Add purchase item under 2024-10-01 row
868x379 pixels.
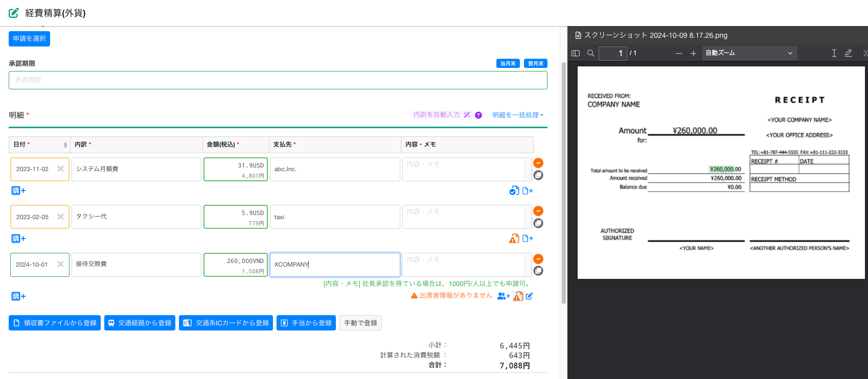click(18, 296)
